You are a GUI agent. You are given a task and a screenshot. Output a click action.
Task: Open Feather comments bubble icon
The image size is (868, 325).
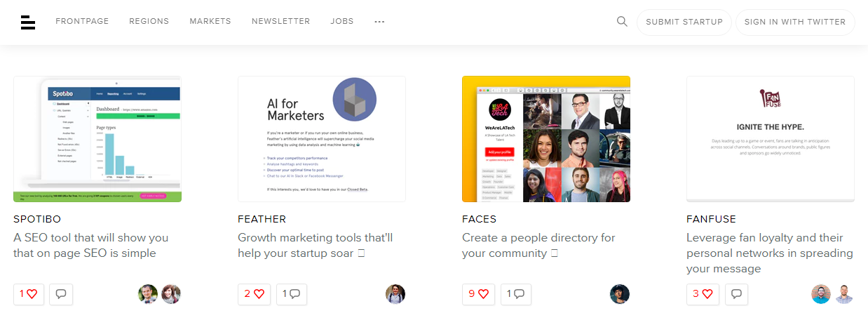(x=292, y=294)
